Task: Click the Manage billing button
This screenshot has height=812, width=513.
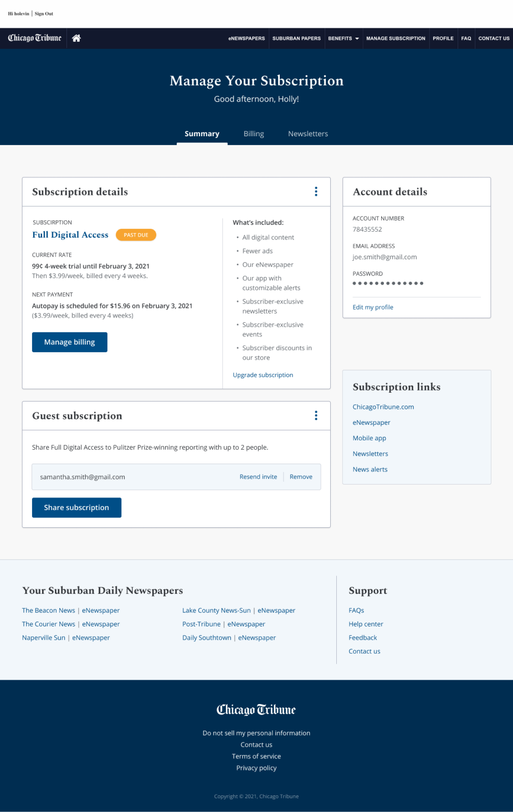Action: click(70, 342)
